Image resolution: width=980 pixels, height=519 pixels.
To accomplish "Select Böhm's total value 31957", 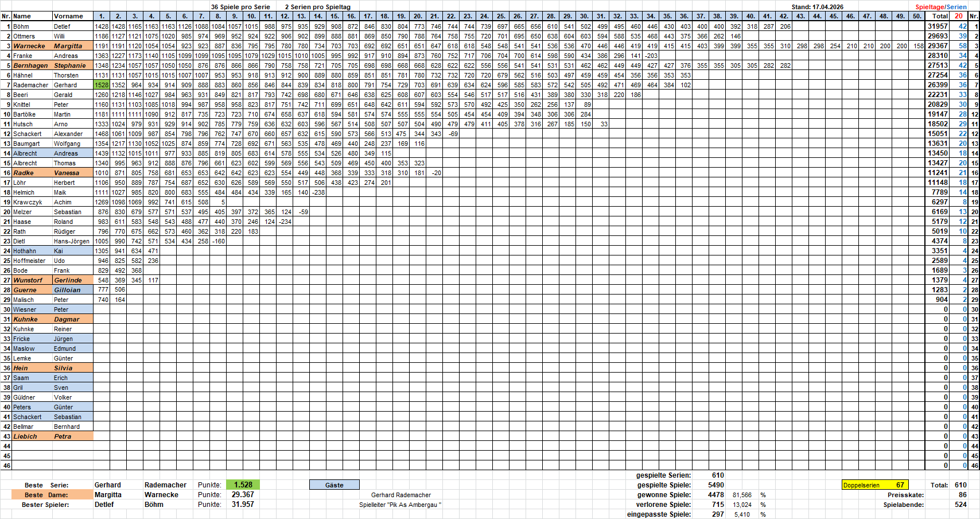I will (938, 26).
